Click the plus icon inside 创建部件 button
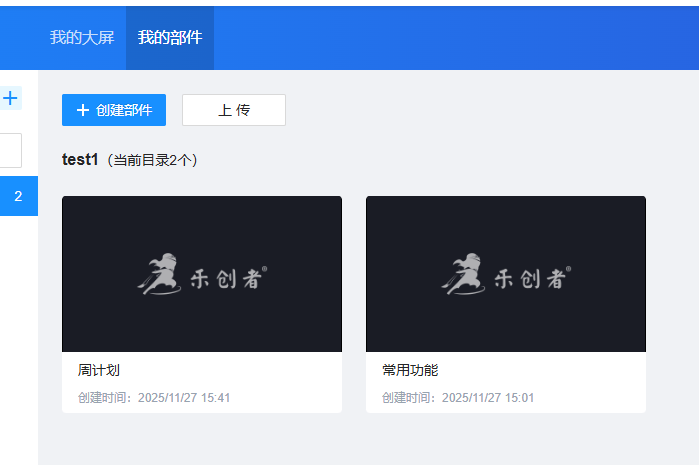The height and width of the screenshot is (465, 699). [x=83, y=110]
